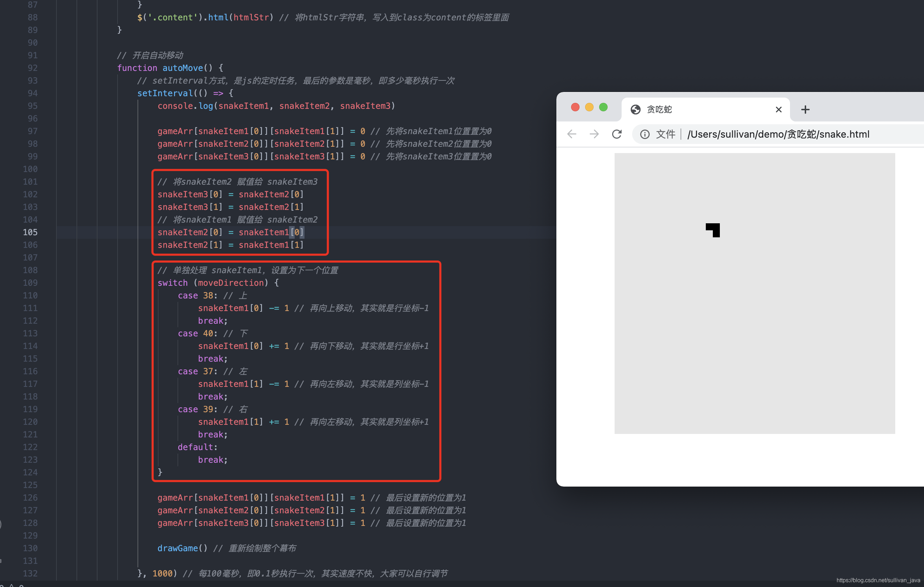Click the red close window button
This screenshot has height=587, width=924.
(575, 107)
